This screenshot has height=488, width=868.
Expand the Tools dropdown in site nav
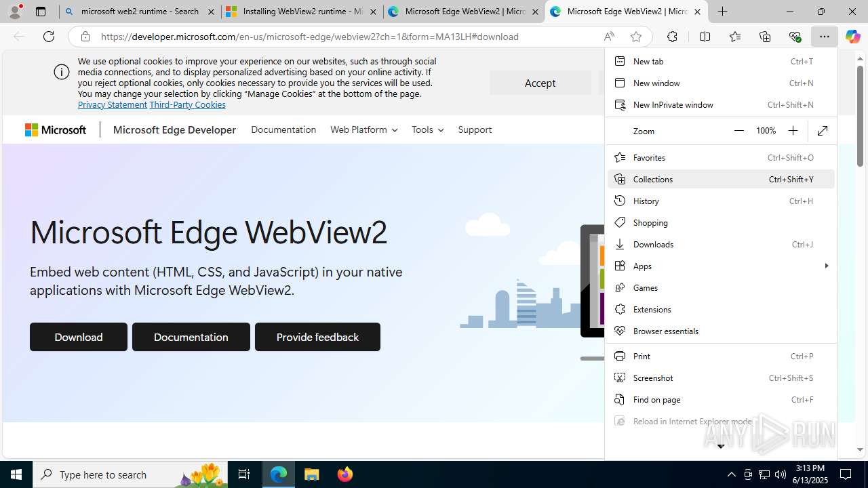click(427, 129)
